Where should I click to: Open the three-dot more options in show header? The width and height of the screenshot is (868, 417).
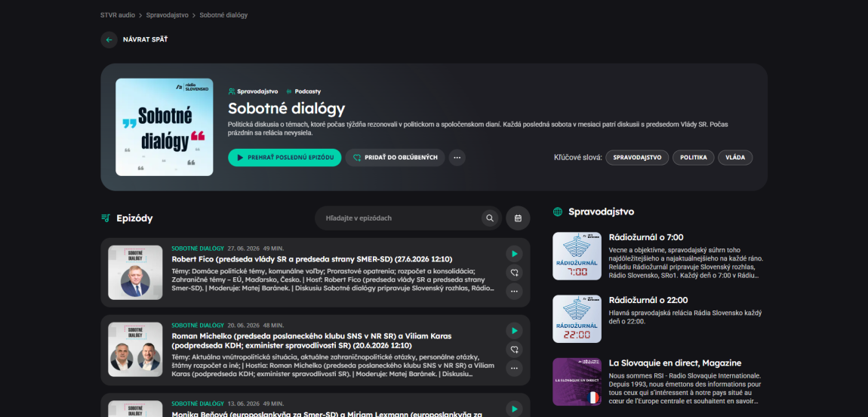(x=457, y=157)
